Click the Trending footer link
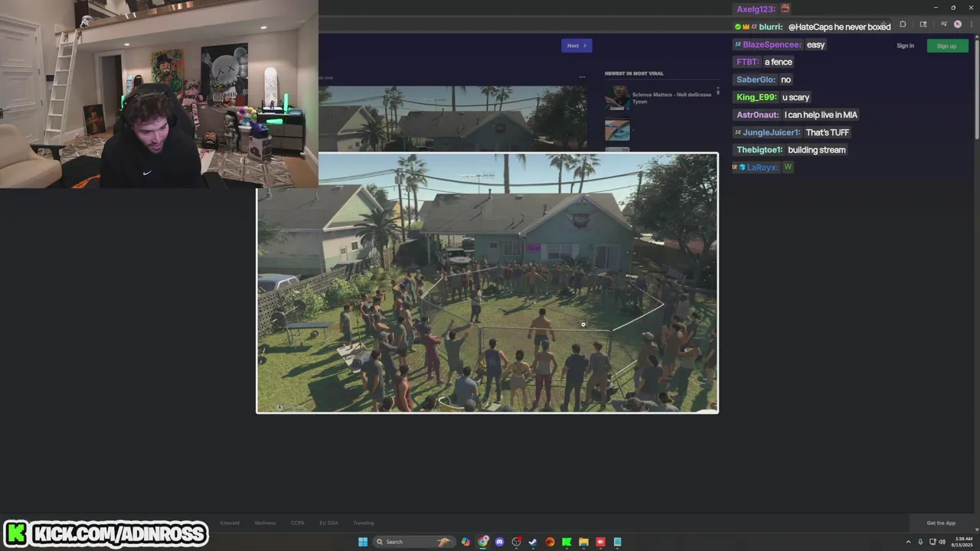This screenshot has width=980, height=551. pos(364,523)
